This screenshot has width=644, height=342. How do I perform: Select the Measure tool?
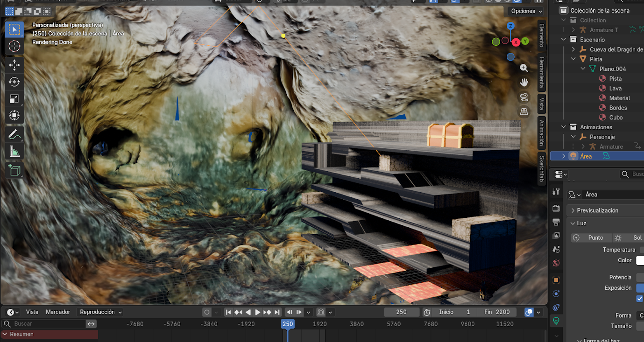pos(14,152)
